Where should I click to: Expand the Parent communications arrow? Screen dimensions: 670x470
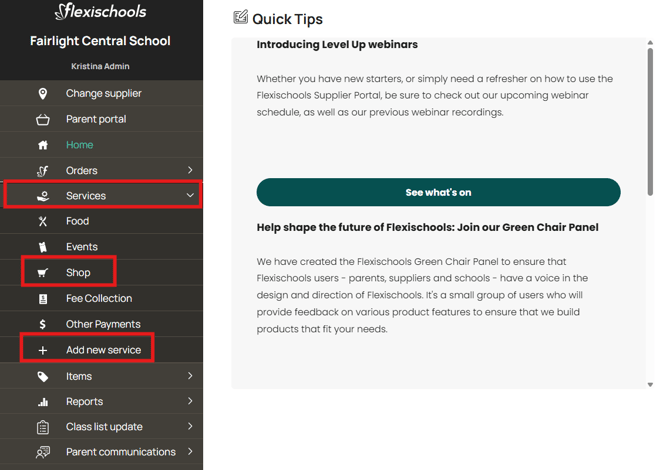190,452
